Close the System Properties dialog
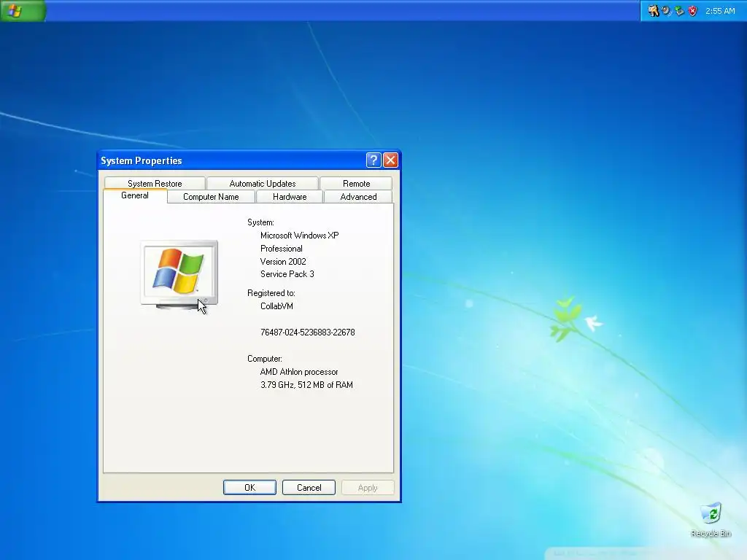The height and width of the screenshot is (560, 747). click(x=391, y=160)
